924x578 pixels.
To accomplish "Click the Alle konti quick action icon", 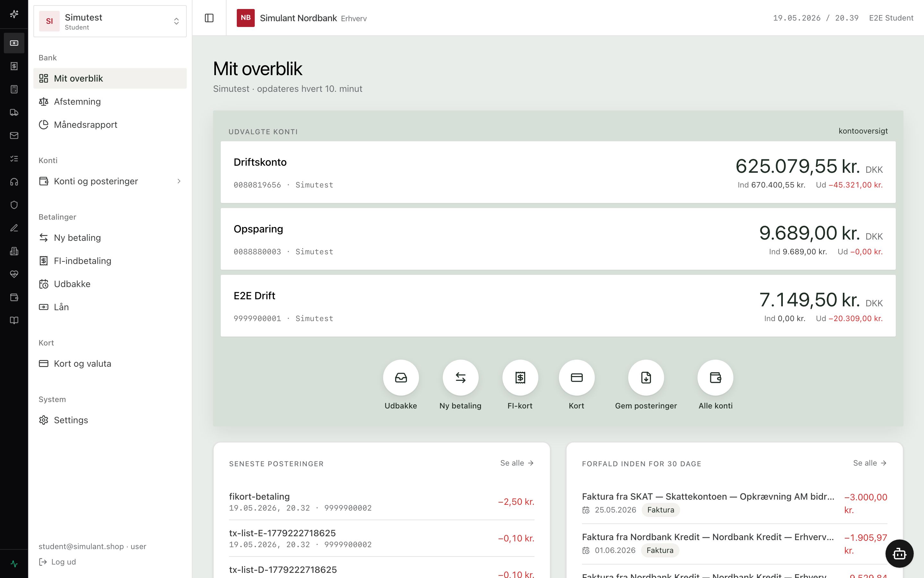I will (x=715, y=378).
